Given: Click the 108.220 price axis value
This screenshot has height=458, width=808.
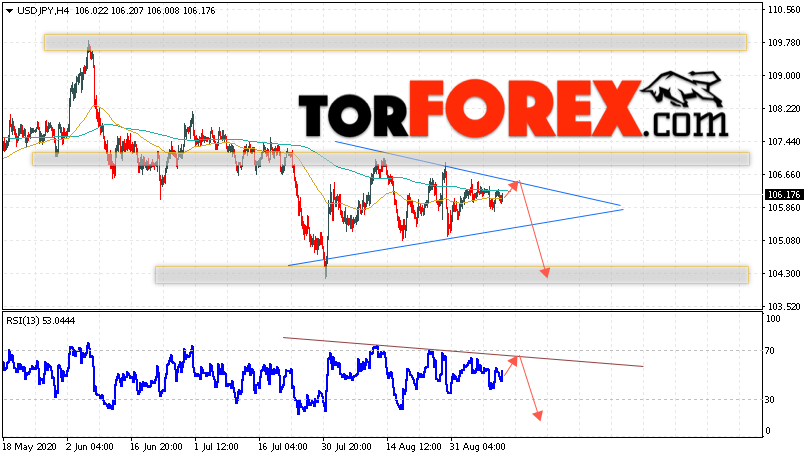Looking at the screenshot, I should pyautogui.click(x=784, y=109).
